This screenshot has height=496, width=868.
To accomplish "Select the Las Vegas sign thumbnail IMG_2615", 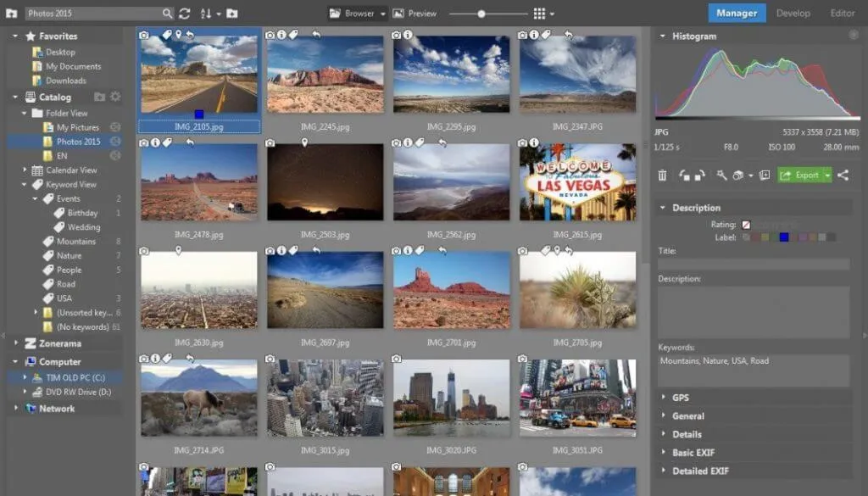I will 577,182.
